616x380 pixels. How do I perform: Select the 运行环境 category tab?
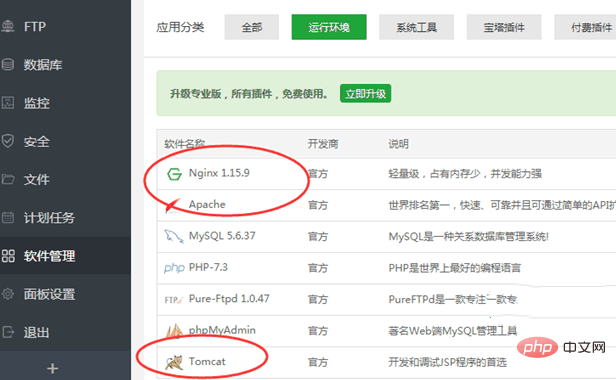click(x=329, y=27)
